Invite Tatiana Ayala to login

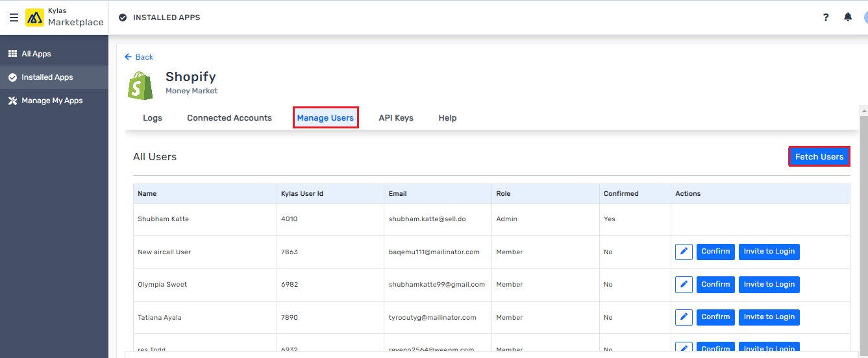coord(769,317)
